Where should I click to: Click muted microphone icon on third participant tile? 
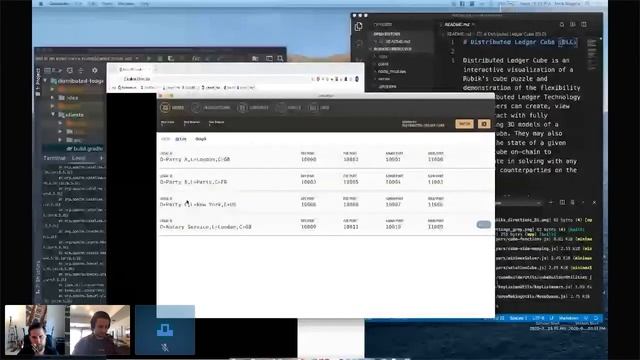(x=165, y=348)
